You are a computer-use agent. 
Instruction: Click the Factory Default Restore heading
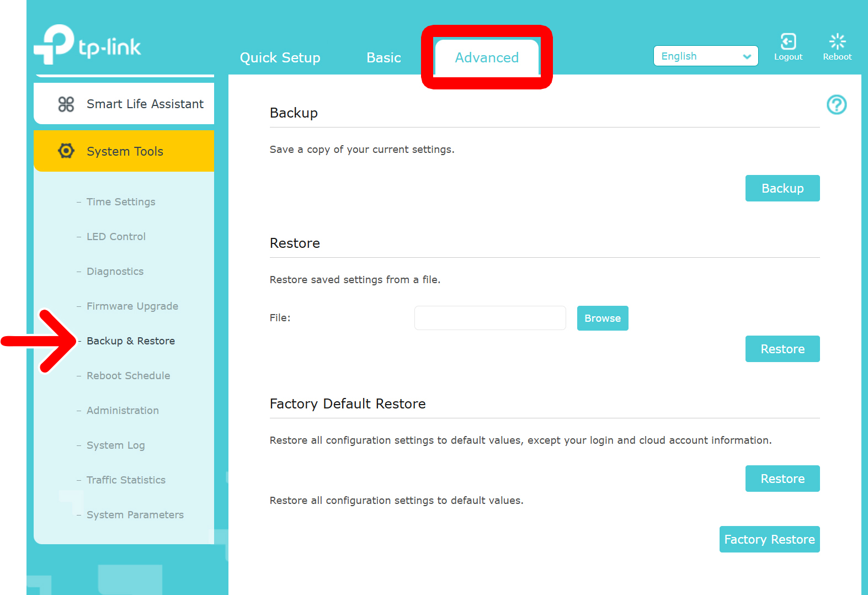[x=348, y=404]
